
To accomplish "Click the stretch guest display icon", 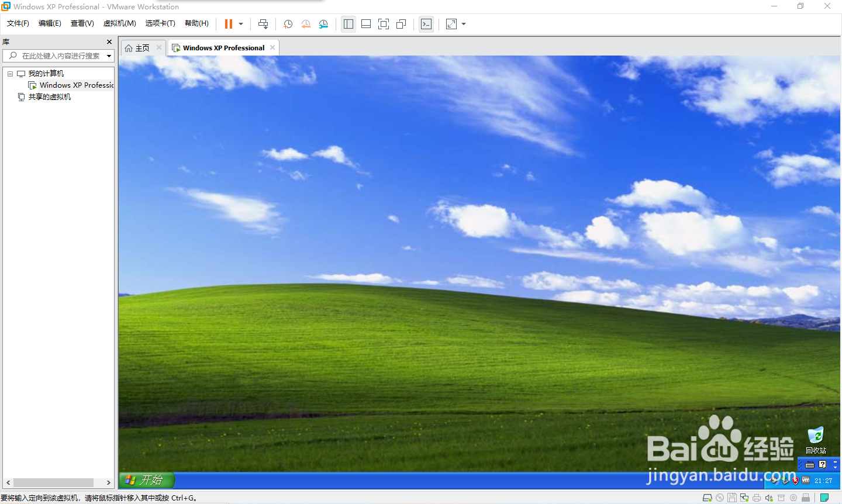I will [x=451, y=24].
